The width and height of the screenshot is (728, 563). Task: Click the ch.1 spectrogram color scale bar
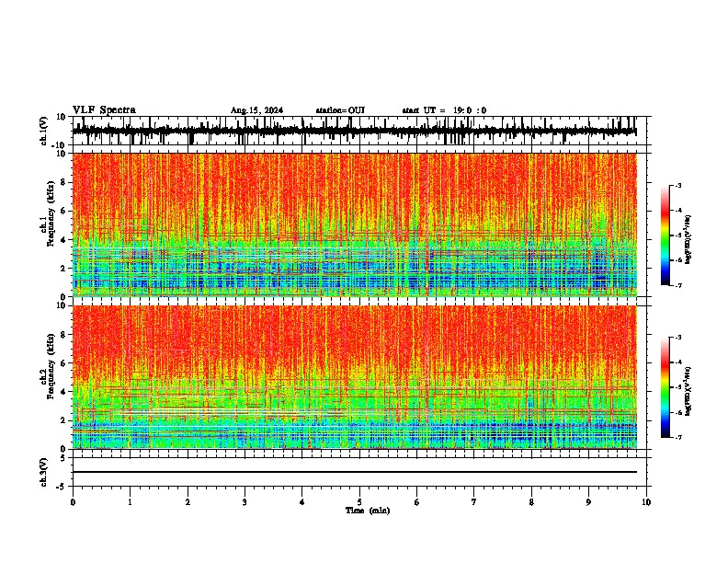665,236
